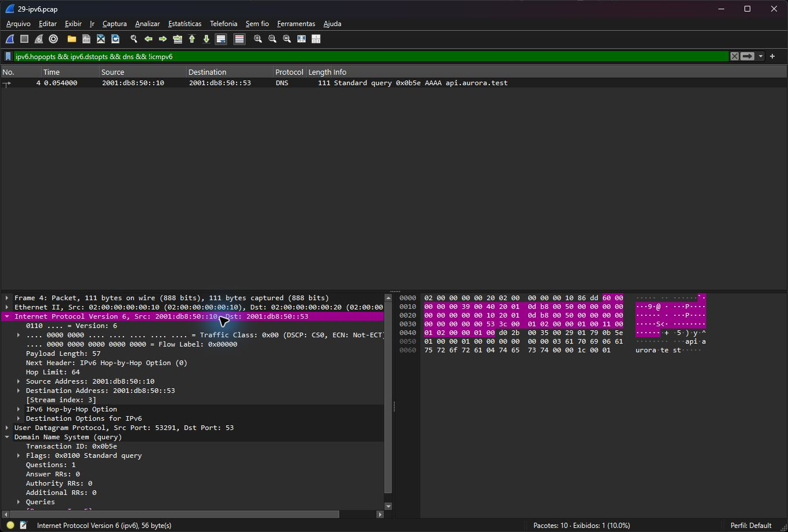Click the display filter text field
This screenshot has height=532, width=788.
coord(371,56)
